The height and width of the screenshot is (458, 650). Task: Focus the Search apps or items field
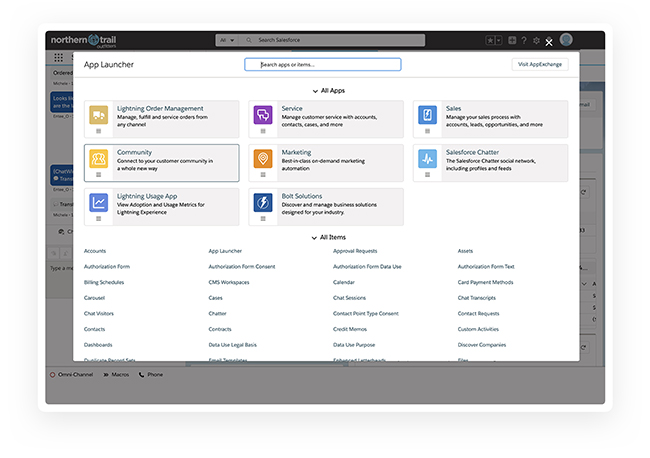coord(323,64)
